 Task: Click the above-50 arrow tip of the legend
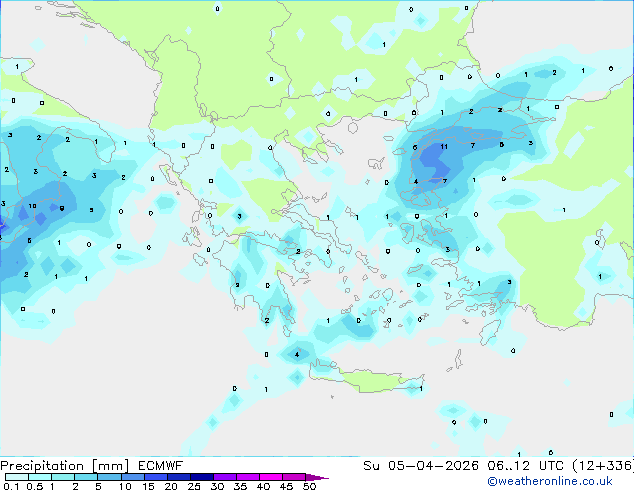click(317, 477)
